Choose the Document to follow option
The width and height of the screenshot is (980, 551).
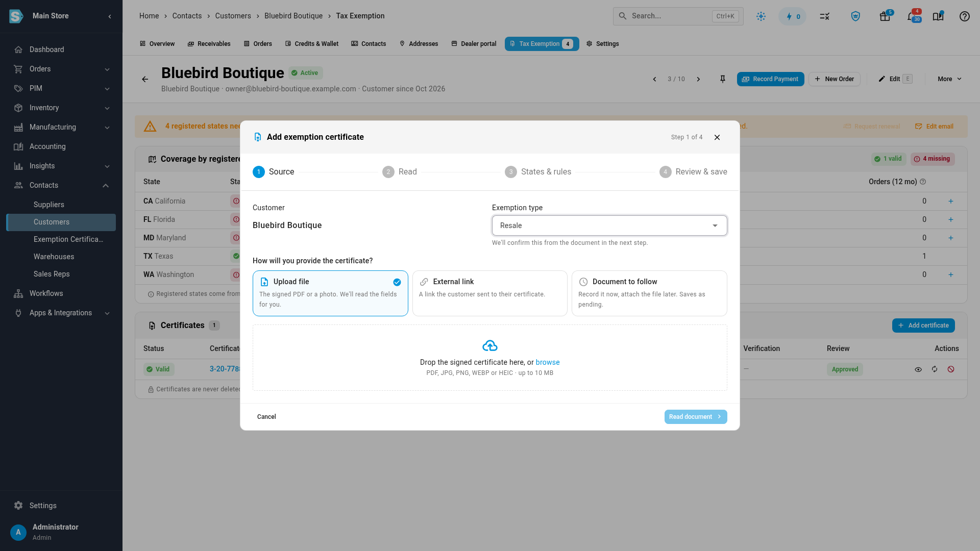[x=649, y=293]
